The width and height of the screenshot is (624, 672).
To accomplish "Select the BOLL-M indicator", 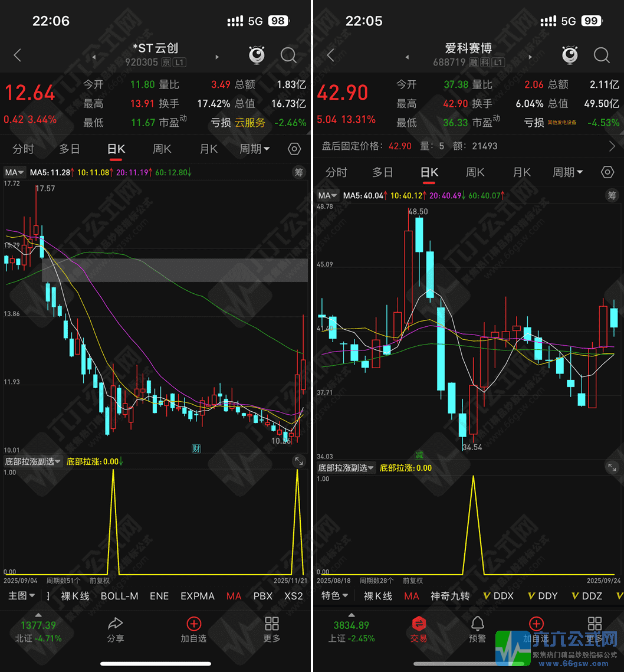I will 119,596.
